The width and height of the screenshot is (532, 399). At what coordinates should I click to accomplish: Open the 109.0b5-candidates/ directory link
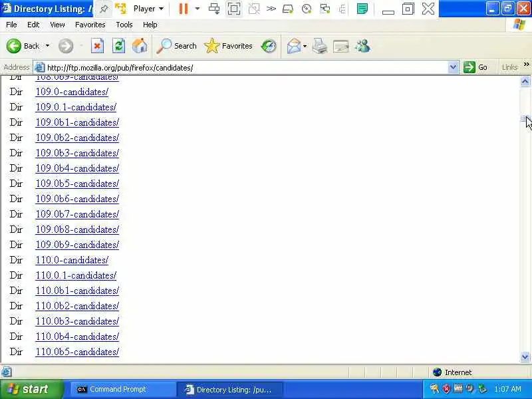[77, 184]
